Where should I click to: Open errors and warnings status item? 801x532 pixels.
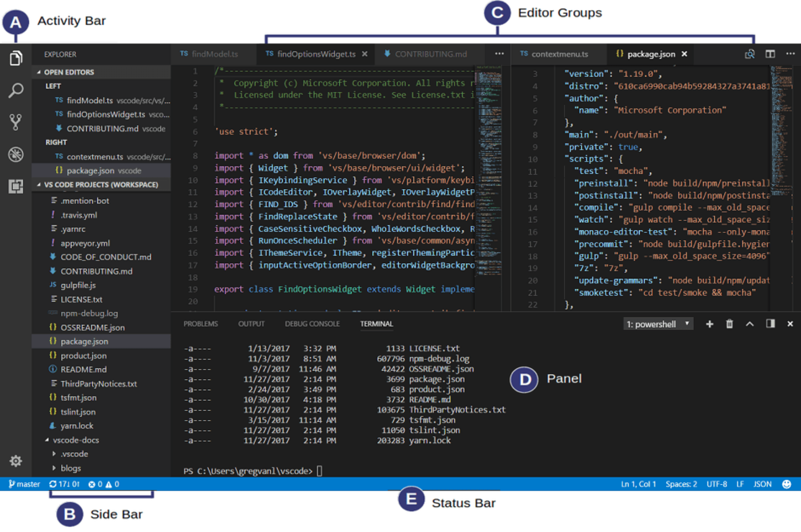pyautogui.click(x=103, y=484)
